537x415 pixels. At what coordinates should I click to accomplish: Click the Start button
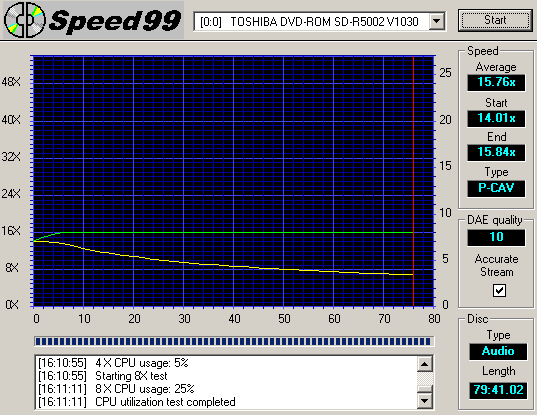pos(495,20)
